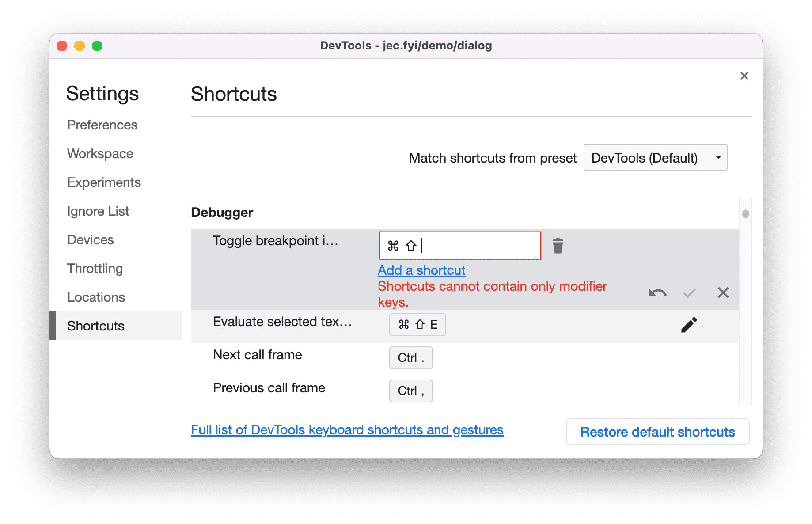The image size is (812, 524).
Task: Switch to Preferences settings
Action: tap(102, 125)
